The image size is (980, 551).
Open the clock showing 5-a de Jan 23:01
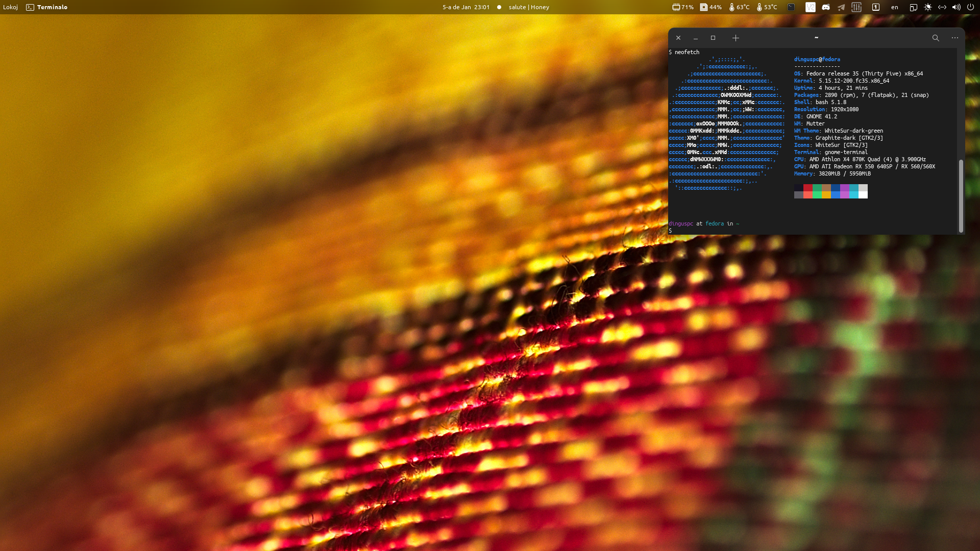tap(465, 7)
